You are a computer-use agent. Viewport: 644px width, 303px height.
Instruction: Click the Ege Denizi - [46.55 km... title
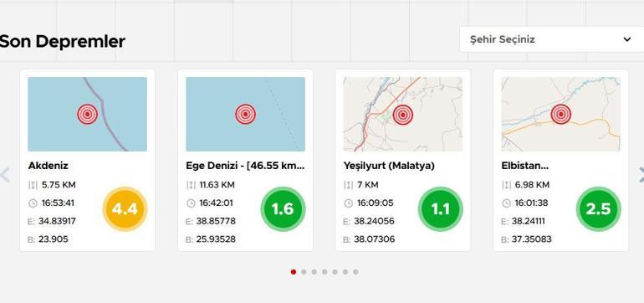pos(245,166)
